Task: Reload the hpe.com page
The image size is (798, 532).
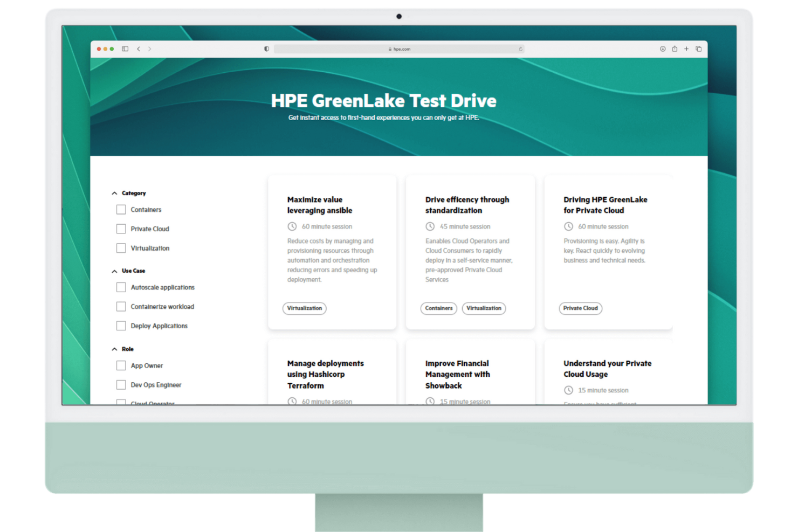Action: coord(520,49)
